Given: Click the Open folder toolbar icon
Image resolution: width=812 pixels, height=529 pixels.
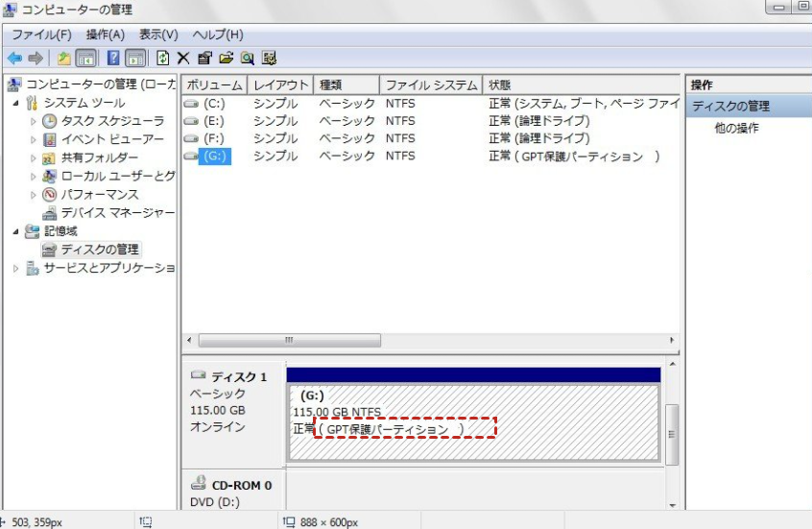Looking at the screenshot, I should coord(227,58).
